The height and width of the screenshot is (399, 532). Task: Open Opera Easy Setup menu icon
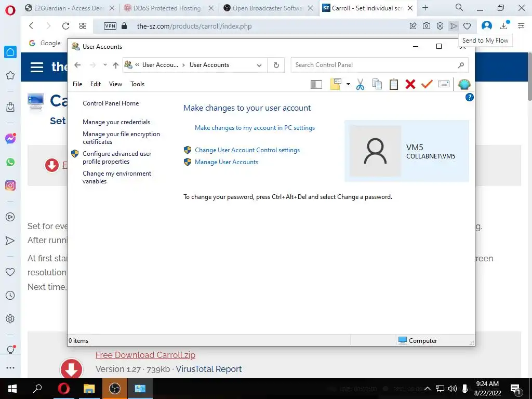click(521, 26)
